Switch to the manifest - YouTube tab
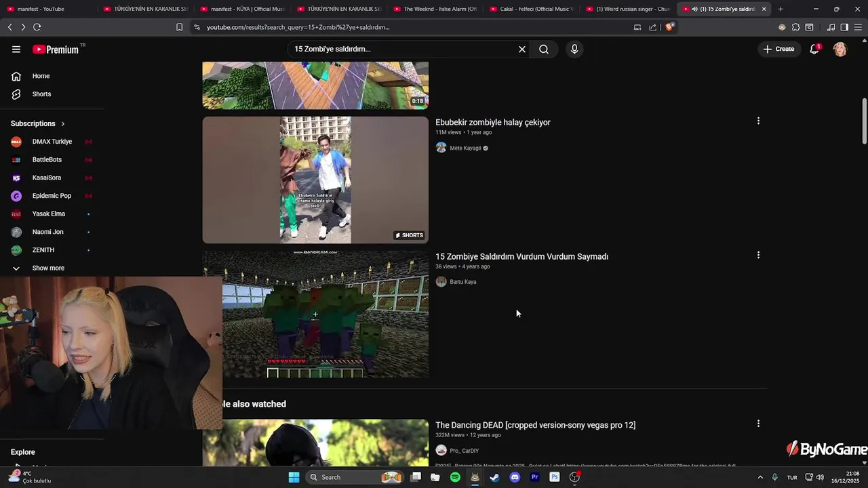The width and height of the screenshot is (868, 488). [x=47, y=9]
